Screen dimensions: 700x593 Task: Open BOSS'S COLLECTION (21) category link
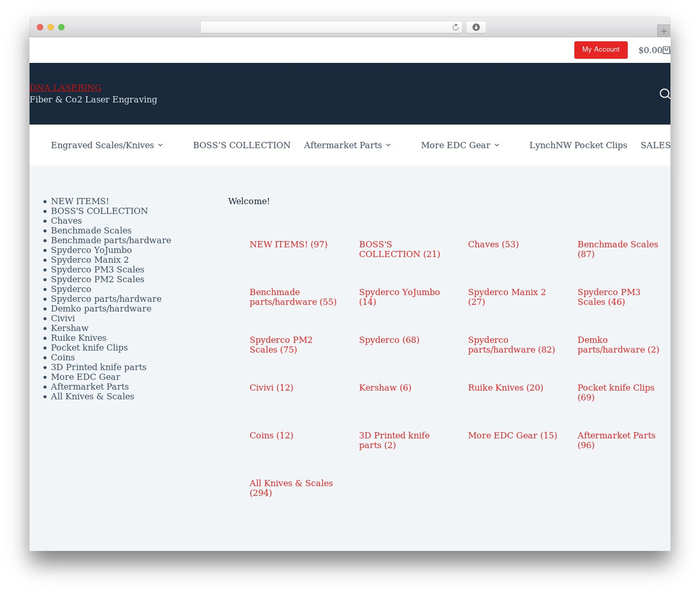pos(399,249)
